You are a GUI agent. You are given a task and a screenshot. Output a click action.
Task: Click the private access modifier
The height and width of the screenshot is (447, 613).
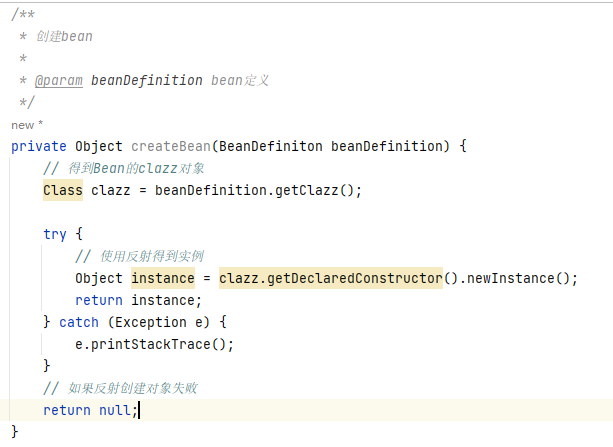(x=39, y=146)
